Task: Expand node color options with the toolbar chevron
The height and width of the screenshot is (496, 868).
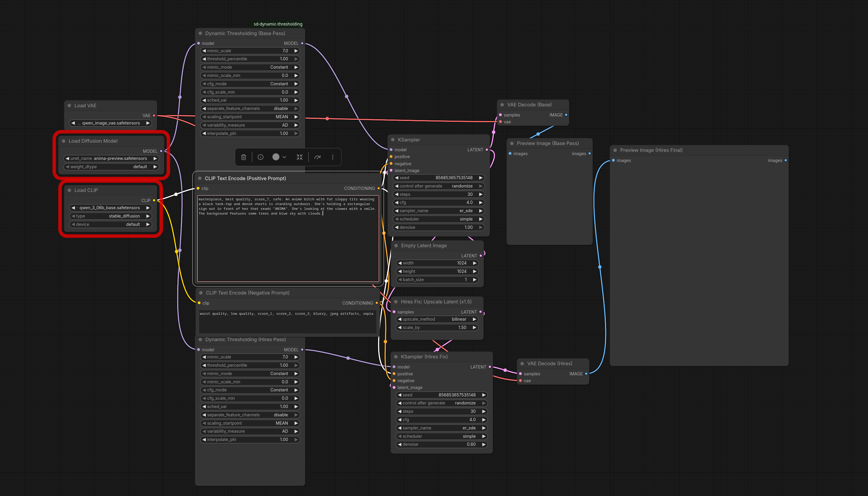Action: coord(284,157)
